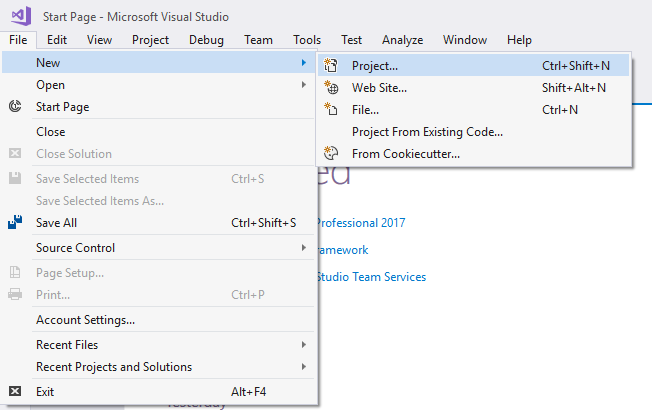Image resolution: width=652 pixels, height=410 pixels.
Task: Click the new File page icon
Action: pos(331,109)
